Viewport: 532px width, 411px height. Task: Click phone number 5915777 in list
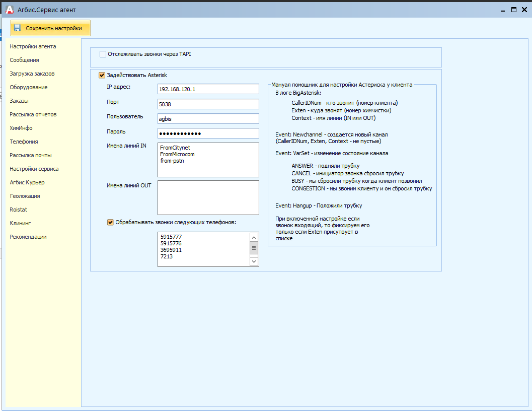pyautogui.click(x=171, y=237)
